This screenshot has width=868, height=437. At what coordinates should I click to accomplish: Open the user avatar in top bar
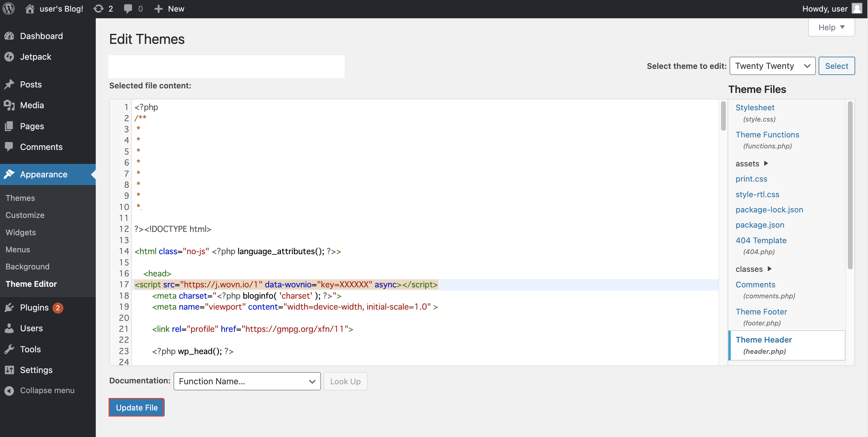(857, 9)
